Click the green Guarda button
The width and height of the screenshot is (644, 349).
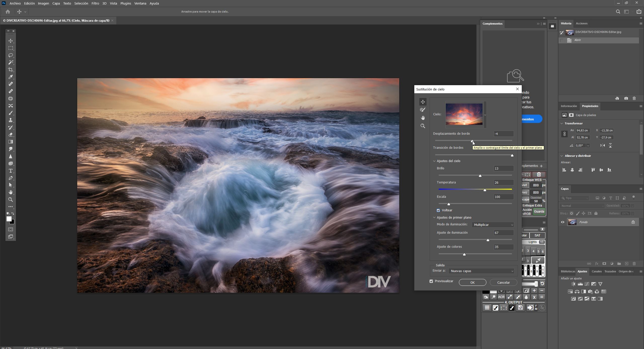539,212
